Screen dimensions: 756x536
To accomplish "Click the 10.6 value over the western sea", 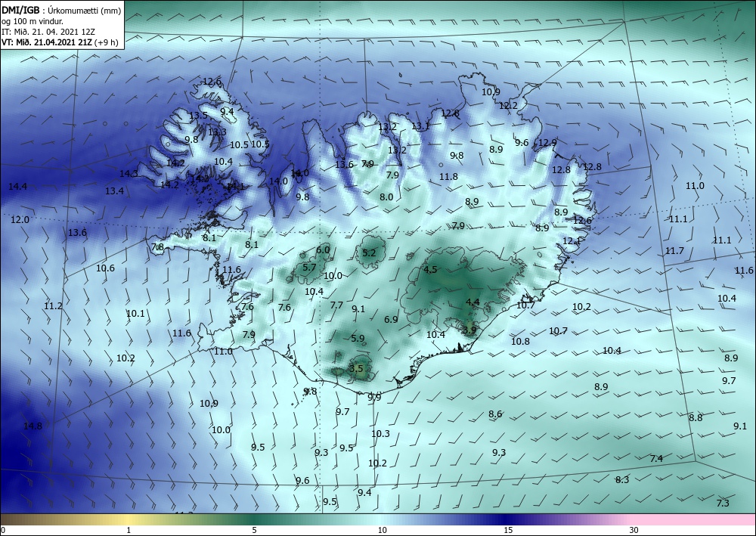I will [105, 268].
